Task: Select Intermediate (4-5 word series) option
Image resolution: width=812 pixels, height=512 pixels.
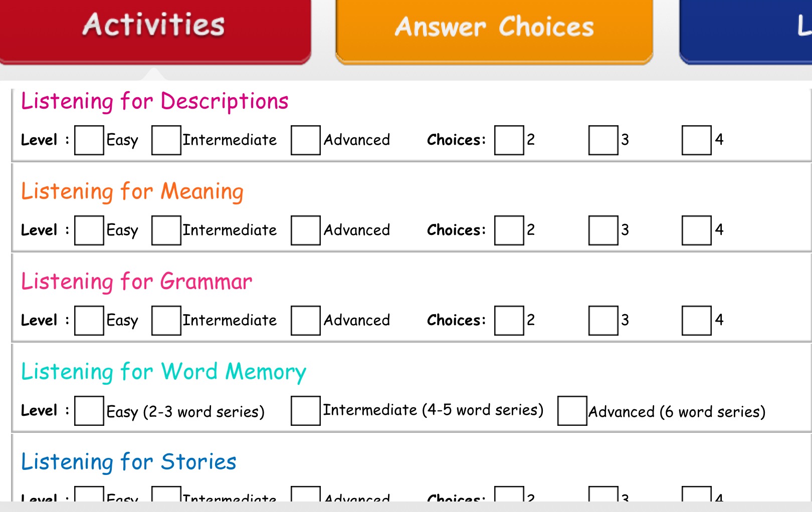Action: click(x=306, y=411)
